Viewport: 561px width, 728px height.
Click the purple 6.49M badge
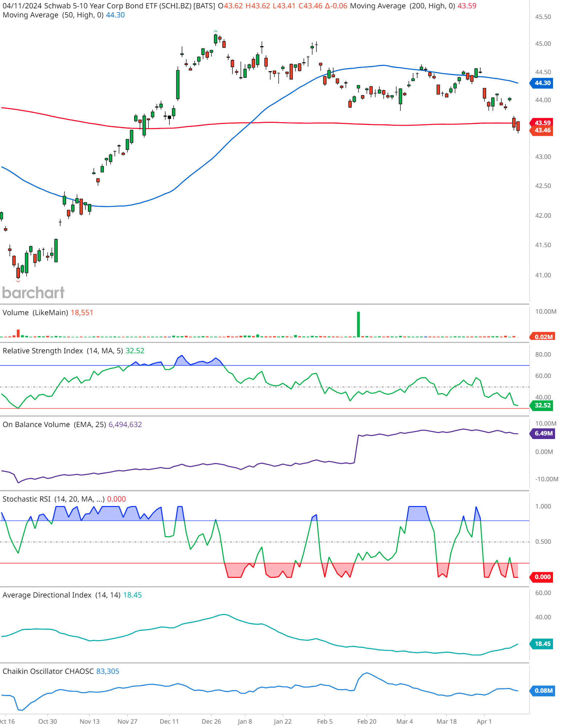[x=543, y=433]
